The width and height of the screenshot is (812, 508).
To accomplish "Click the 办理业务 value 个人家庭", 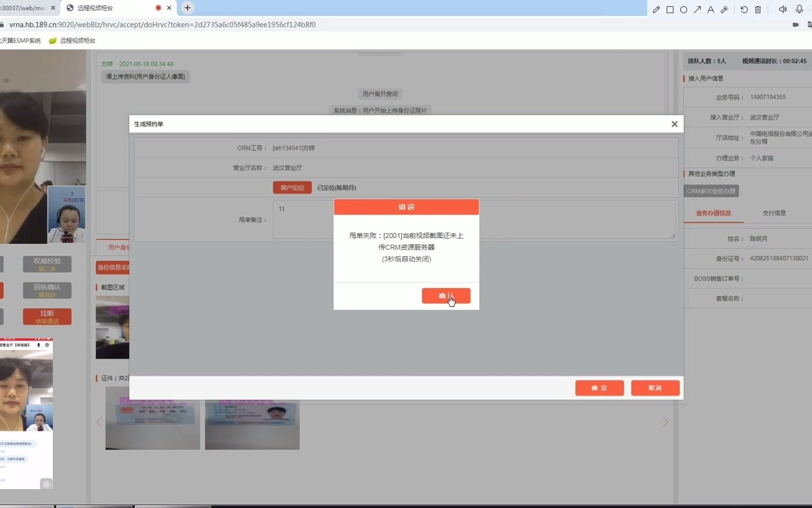I will (762, 158).
